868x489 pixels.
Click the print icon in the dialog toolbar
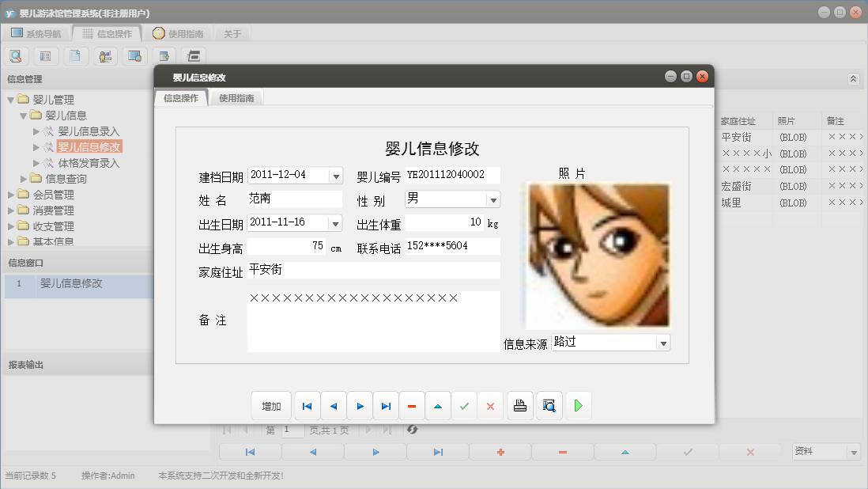click(519, 405)
